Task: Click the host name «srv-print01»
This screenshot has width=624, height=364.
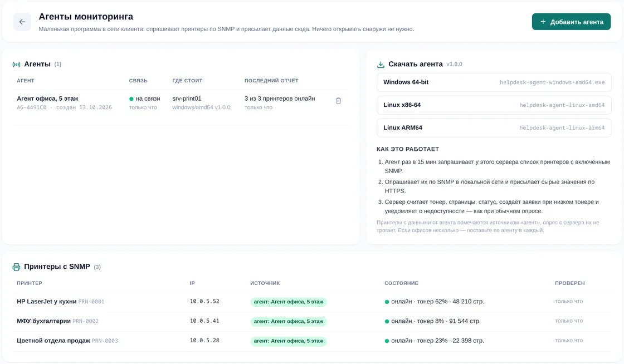Action: [x=187, y=99]
